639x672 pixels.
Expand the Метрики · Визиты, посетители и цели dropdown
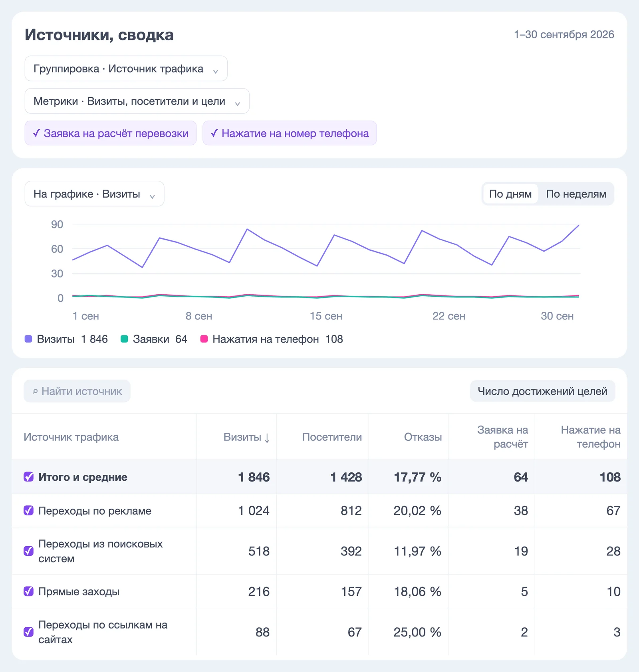click(x=137, y=101)
